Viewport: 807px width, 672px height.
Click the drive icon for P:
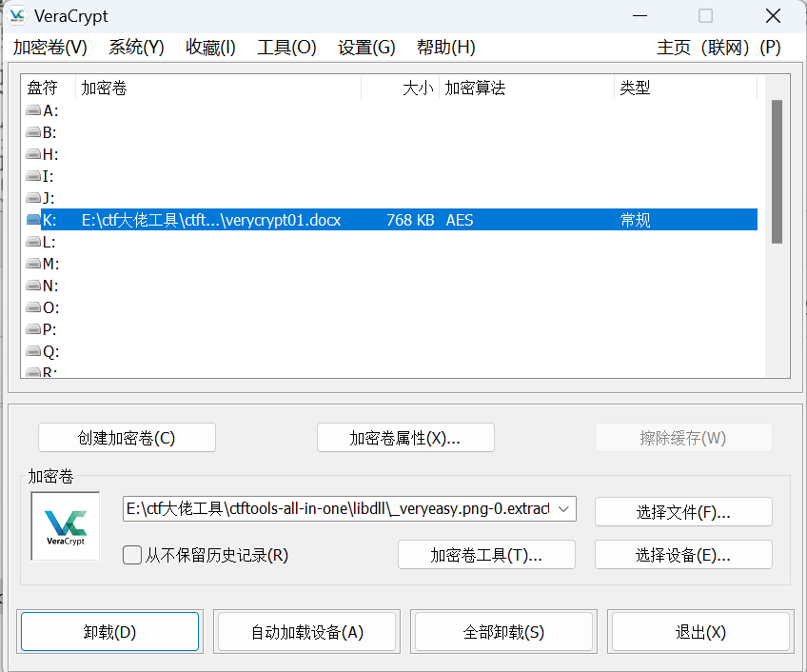[33, 329]
